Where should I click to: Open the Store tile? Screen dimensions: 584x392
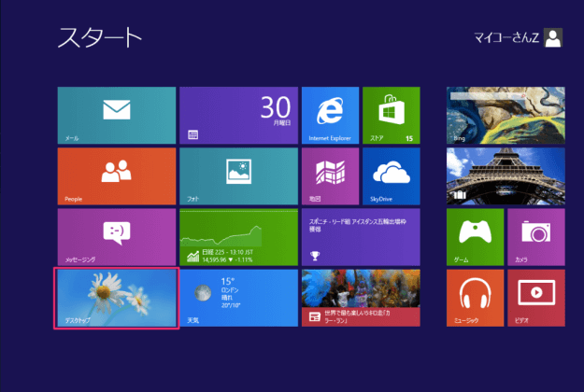coord(391,115)
